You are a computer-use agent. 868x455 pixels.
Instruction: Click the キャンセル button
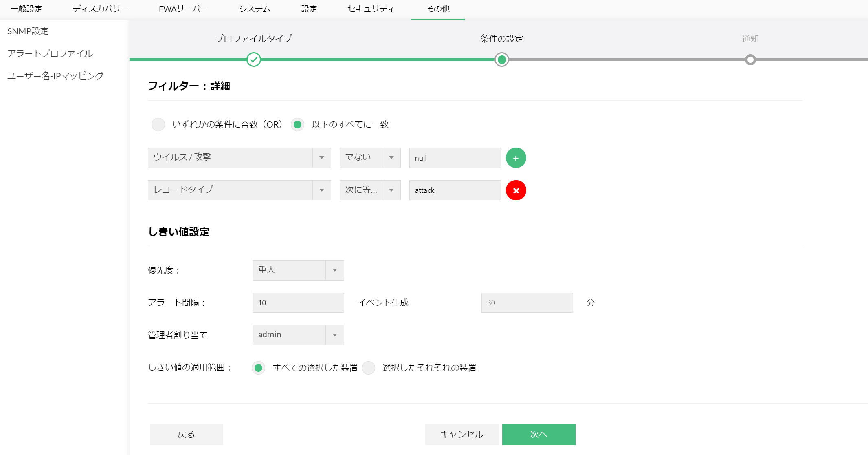point(461,435)
